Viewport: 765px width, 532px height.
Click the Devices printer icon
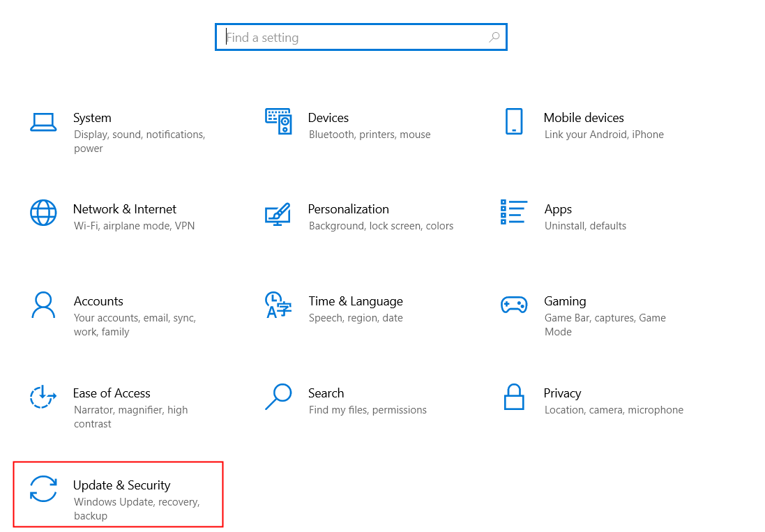tap(278, 121)
